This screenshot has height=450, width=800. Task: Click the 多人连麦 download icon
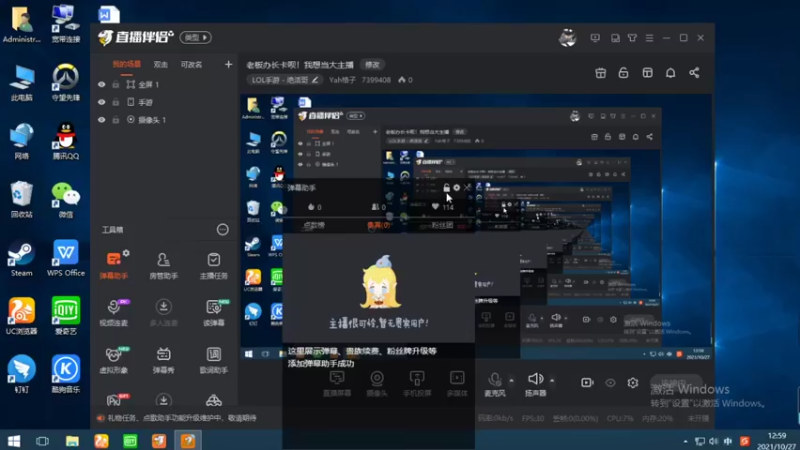(163, 307)
